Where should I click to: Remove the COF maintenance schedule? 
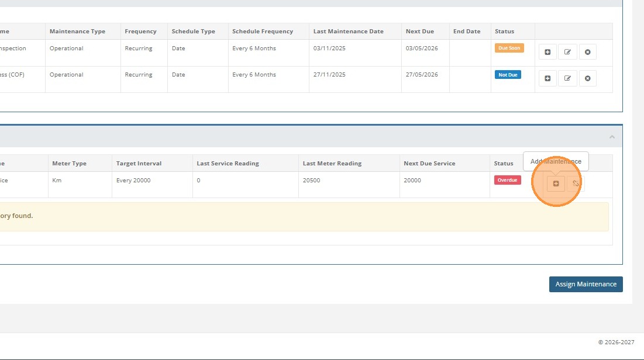pyautogui.click(x=588, y=78)
